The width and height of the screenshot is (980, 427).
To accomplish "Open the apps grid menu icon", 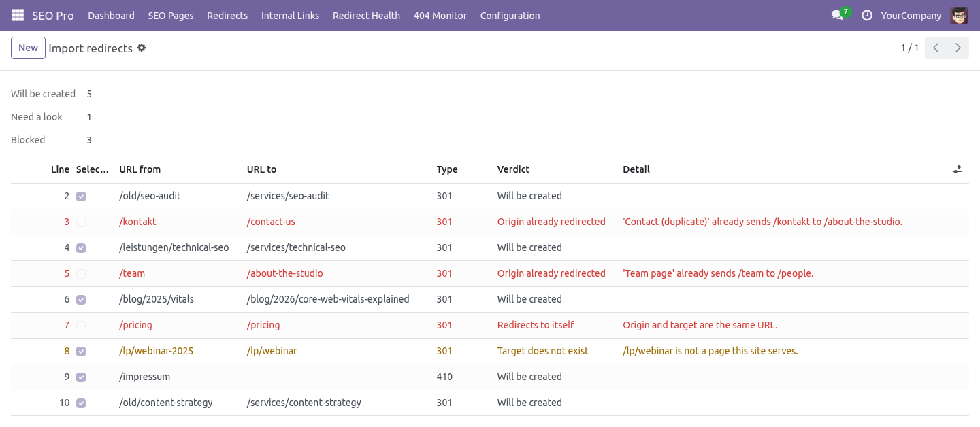I will [18, 15].
